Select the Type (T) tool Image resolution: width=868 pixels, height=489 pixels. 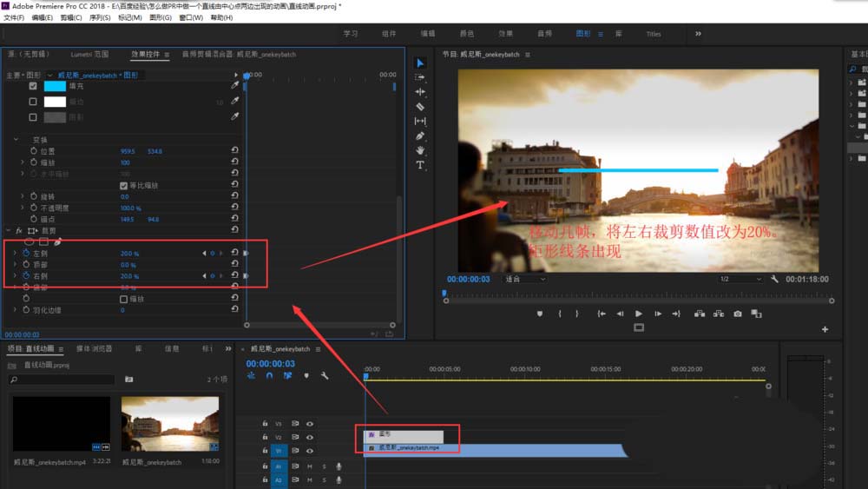(x=420, y=165)
